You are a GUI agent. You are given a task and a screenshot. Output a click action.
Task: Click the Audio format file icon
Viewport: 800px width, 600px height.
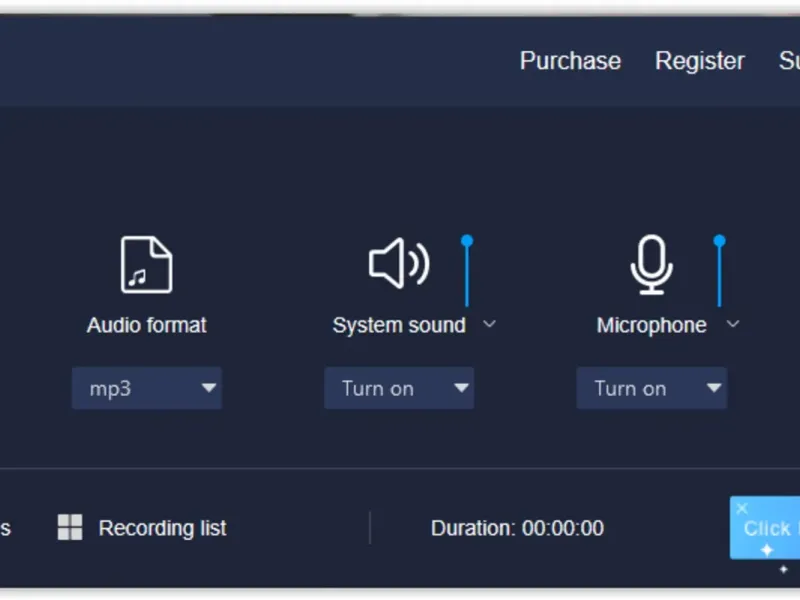pos(146,265)
